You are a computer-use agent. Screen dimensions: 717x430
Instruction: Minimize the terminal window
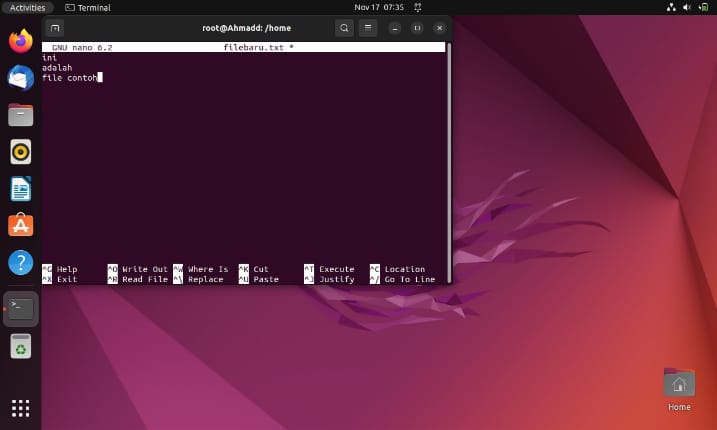395,28
